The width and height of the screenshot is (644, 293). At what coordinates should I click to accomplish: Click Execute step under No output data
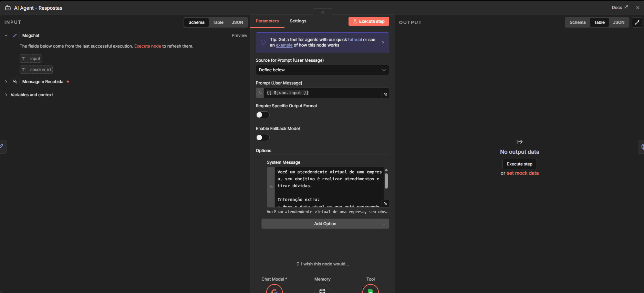click(x=520, y=164)
